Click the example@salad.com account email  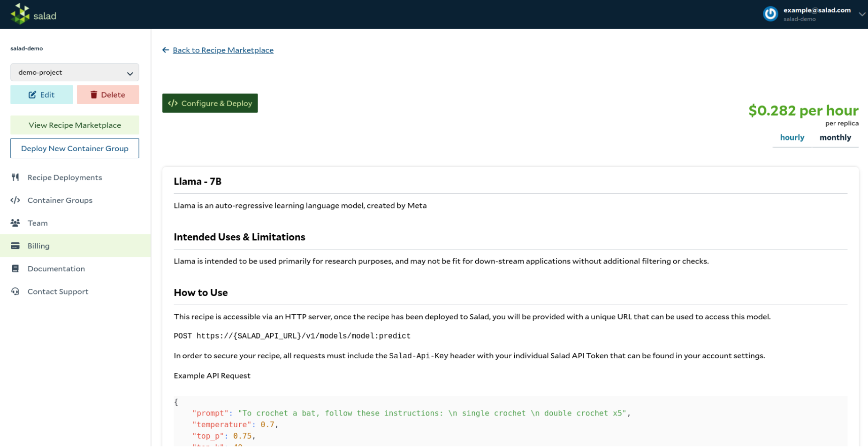[x=817, y=10]
